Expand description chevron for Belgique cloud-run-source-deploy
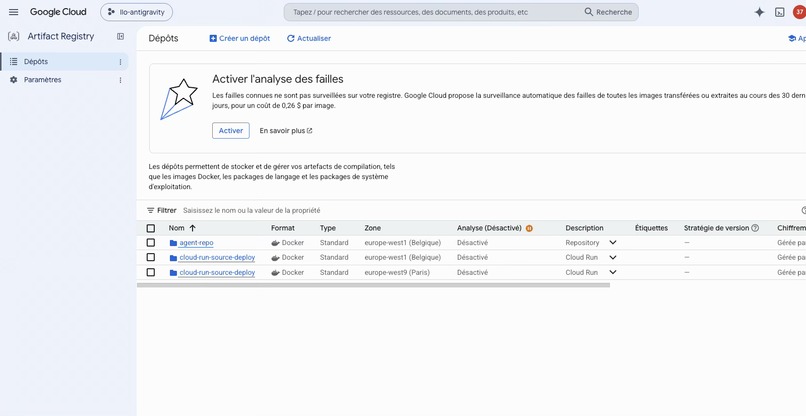The height and width of the screenshot is (416, 806). pos(613,257)
